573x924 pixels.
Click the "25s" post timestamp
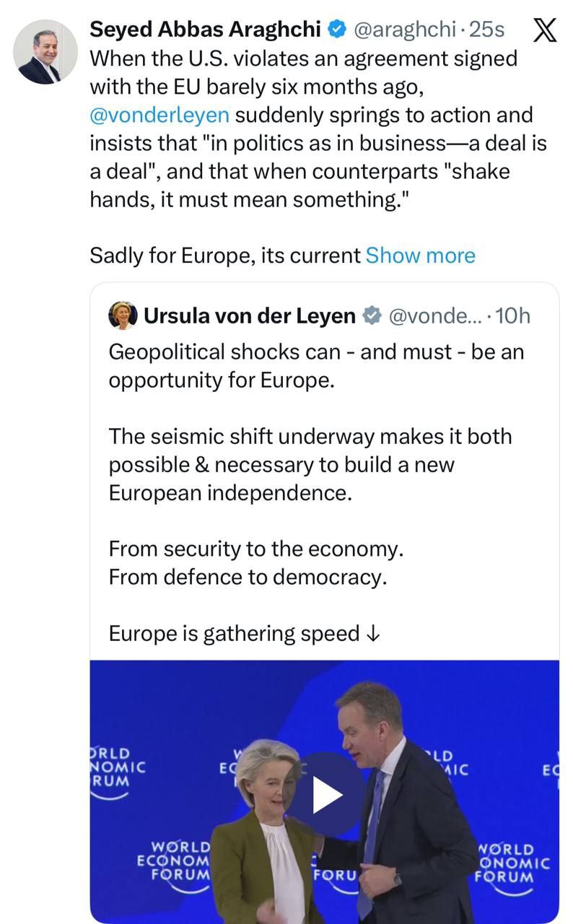pyautogui.click(x=487, y=30)
